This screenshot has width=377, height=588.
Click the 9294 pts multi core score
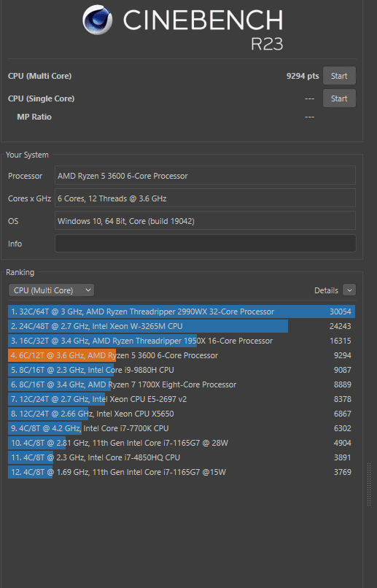coord(303,76)
